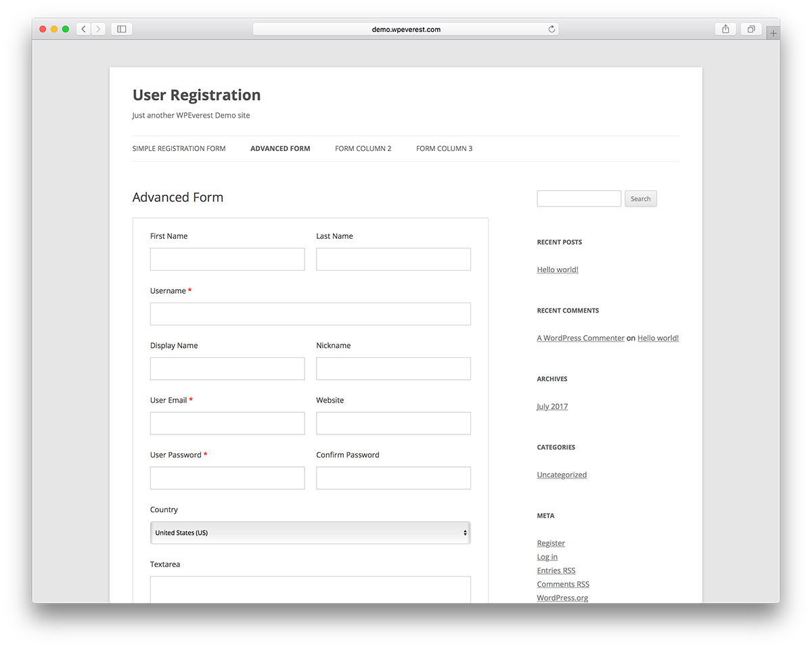Open the A WordPress Commenter link
This screenshot has width=812, height=649.
pos(581,338)
